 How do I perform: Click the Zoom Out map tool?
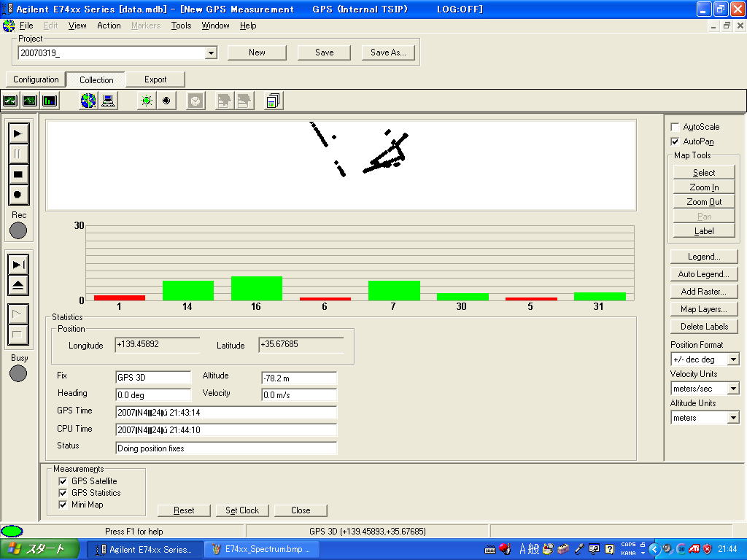pyautogui.click(x=704, y=202)
